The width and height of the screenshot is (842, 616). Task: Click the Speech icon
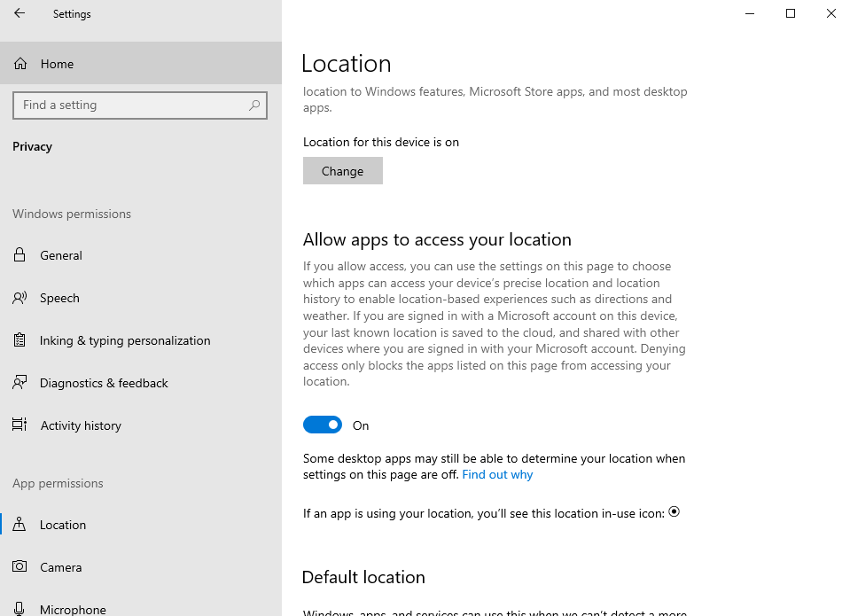click(x=19, y=298)
